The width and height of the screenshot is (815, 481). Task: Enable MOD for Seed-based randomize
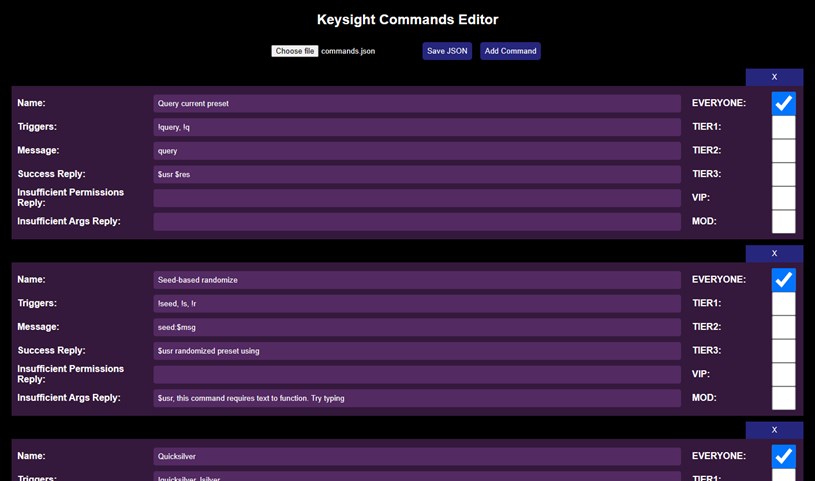(x=783, y=398)
